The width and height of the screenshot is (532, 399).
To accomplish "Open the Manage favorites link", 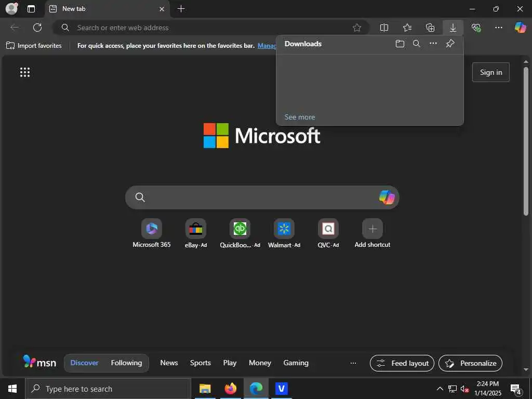I will click(267, 46).
